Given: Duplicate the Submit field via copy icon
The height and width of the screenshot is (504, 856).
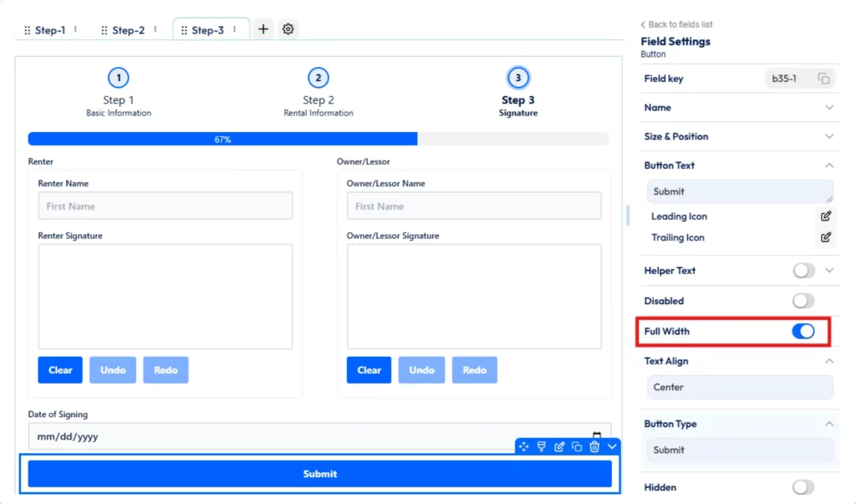Looking at the screenshot, I should pos(577,446).
